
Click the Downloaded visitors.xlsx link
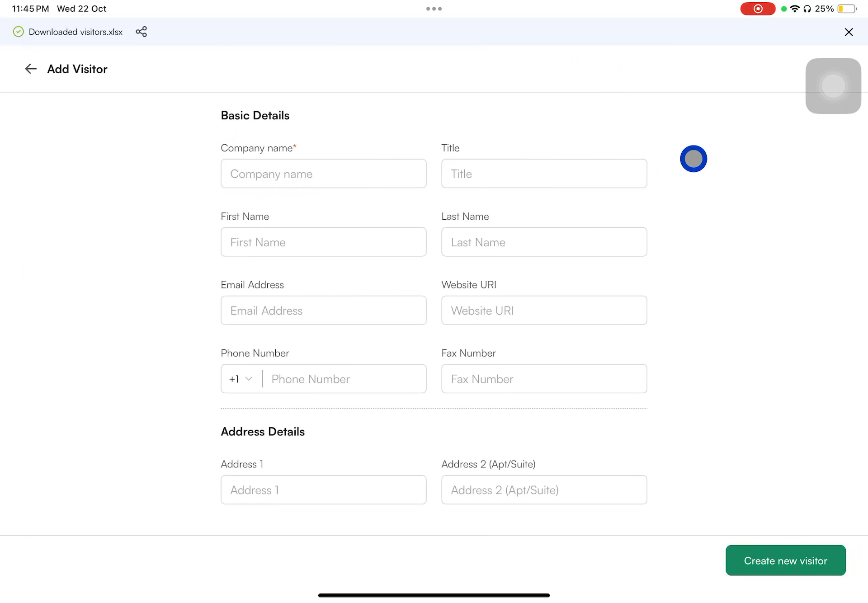[75, 32]
